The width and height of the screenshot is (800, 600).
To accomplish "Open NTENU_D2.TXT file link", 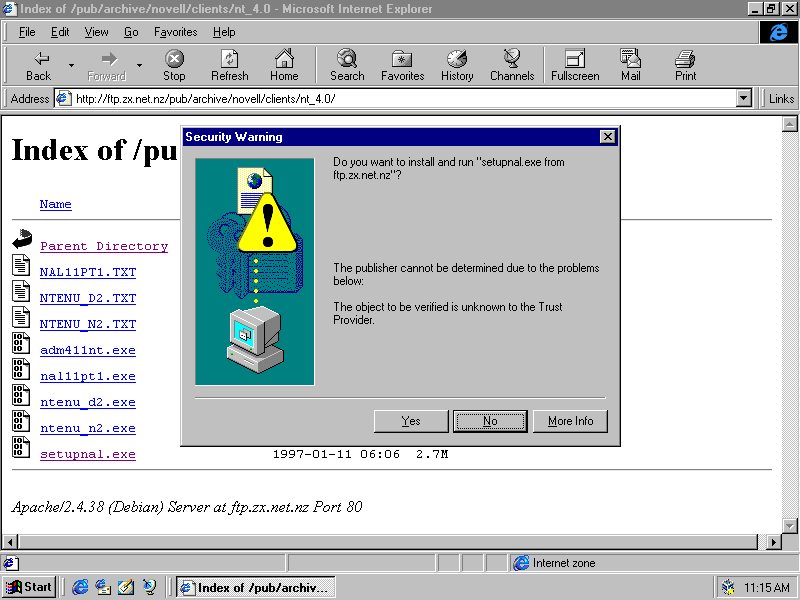I will pos(88,298).
